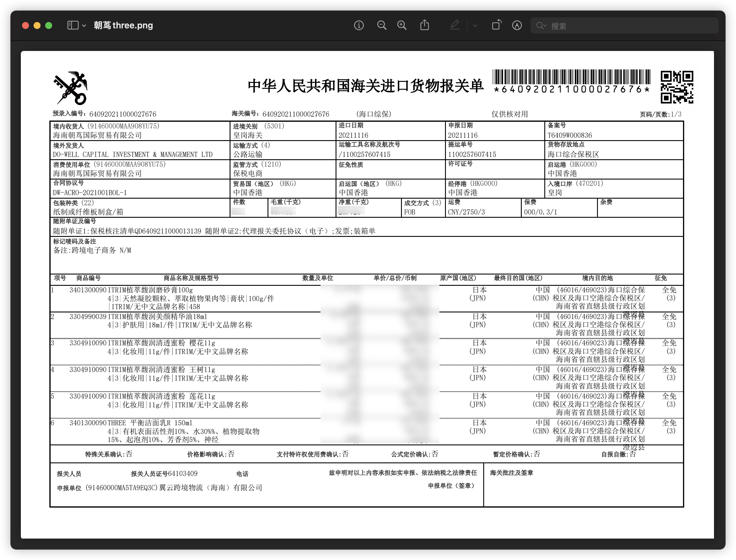This screenshot has height=560, width=736.
Task: Rotate the image left
Action: (x=496, y=25)
